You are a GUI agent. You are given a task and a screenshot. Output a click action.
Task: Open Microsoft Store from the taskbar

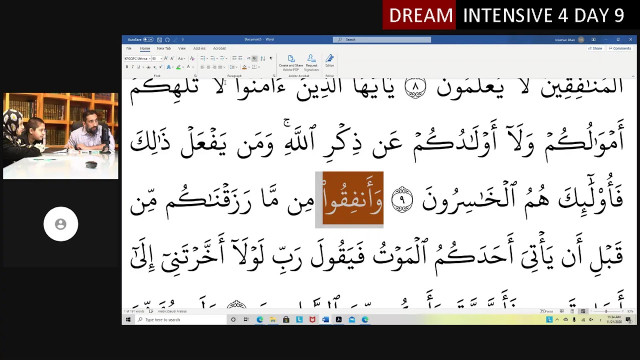[286, 320]
